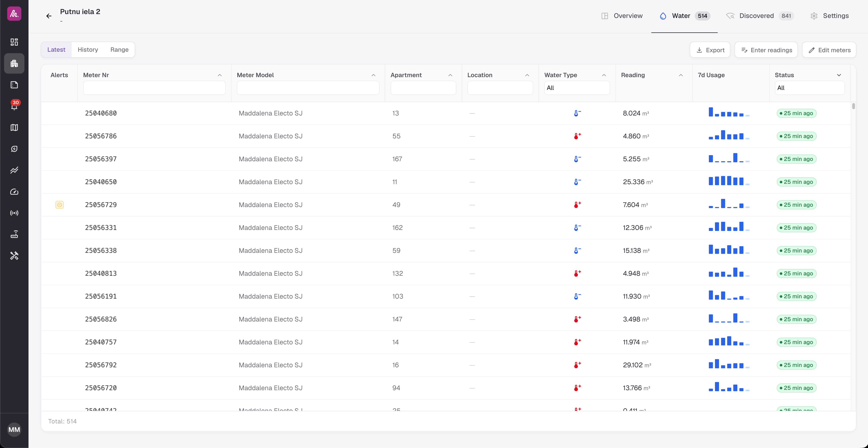Open the Water Type All filter dropdown
The height and width of the screenshot is (448, 868).
[x=577, y=88]
